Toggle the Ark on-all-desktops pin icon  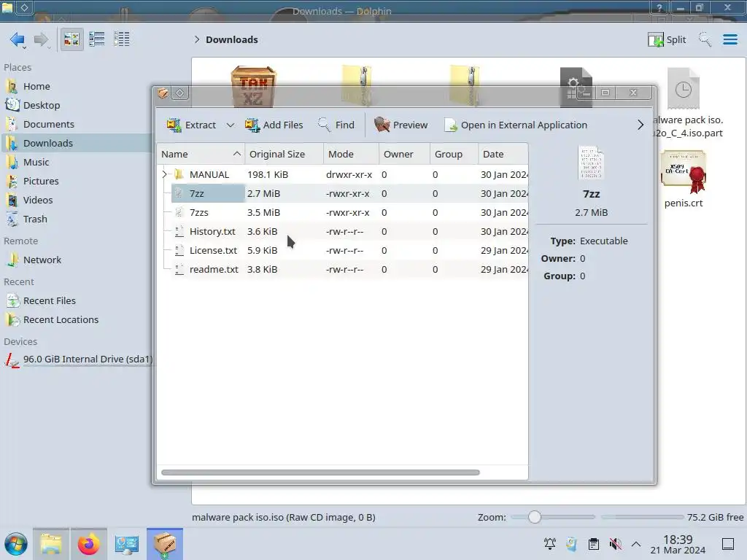pyautogui.click(x=180, y=93)
